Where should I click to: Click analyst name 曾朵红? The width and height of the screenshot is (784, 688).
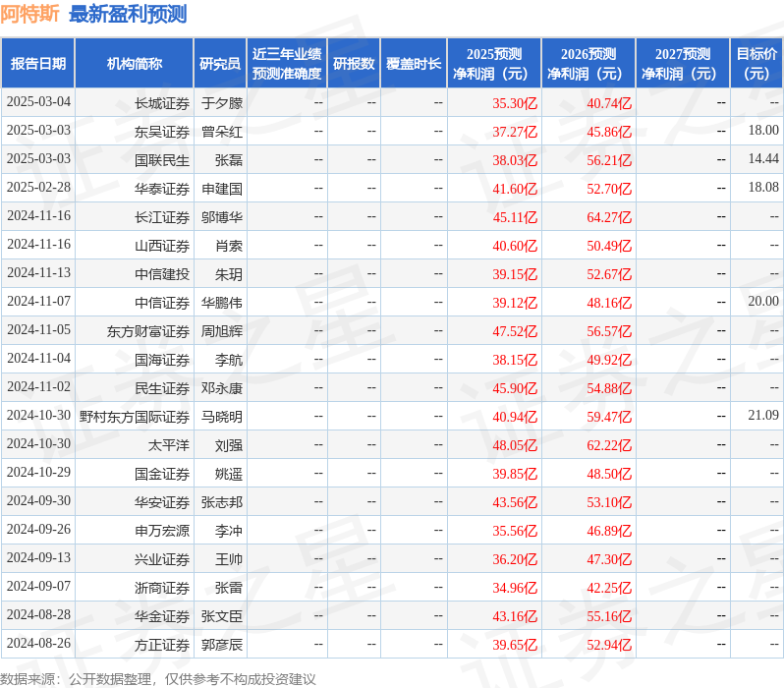click(x=222, y=132)
